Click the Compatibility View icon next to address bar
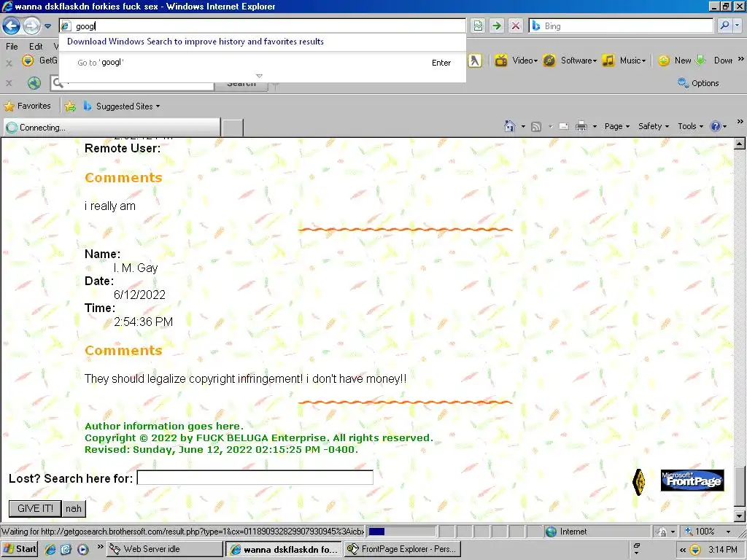The width and height of the screenshot is (747, 560). 478,26
